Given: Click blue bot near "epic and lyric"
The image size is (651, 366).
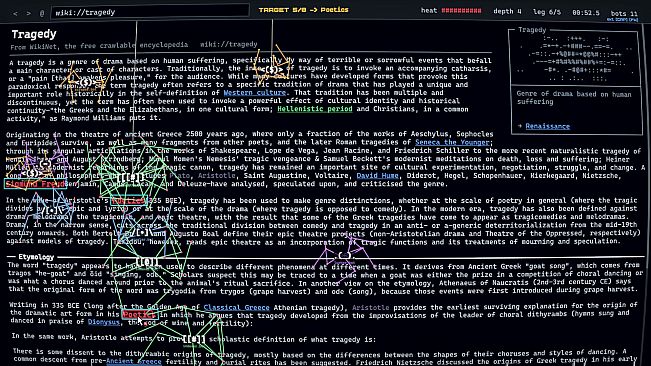Looking at the screenshot, I should [x=50, y=210].
